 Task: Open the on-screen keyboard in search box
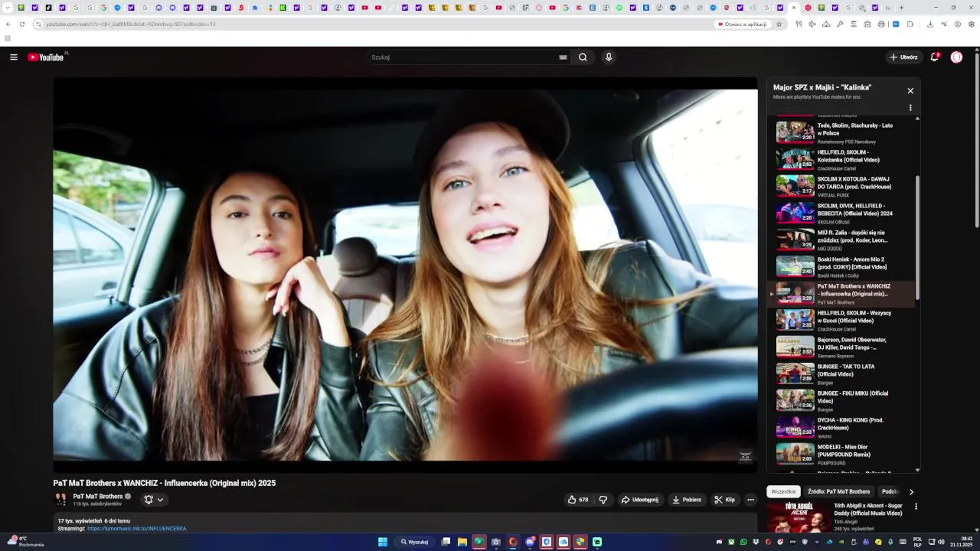pyautogui.click(x=563, y=57)
